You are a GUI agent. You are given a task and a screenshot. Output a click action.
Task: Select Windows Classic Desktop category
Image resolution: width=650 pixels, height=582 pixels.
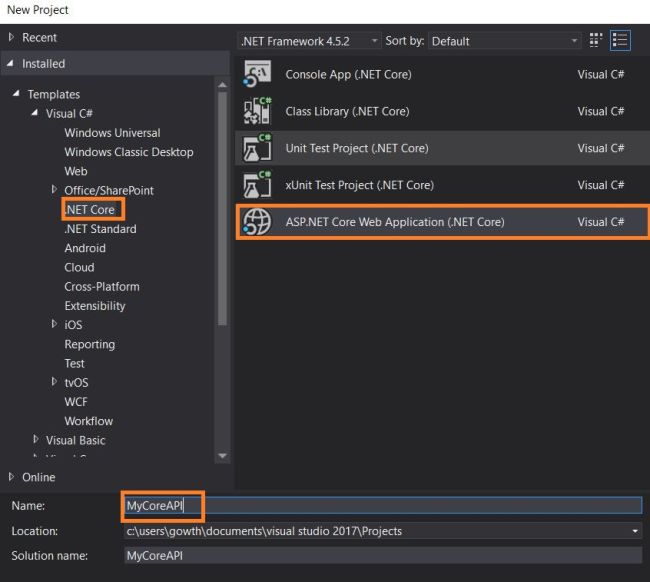click(129, 152)
